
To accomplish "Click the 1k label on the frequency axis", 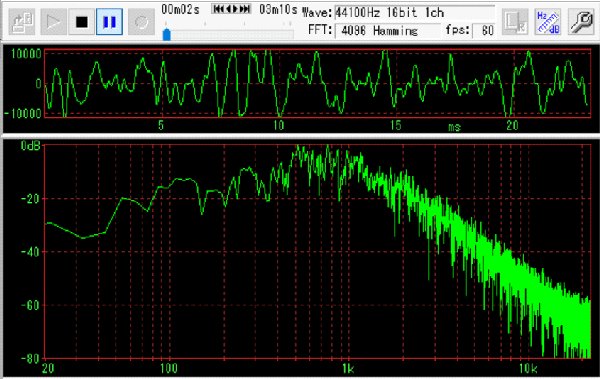I will (x=347, y=369).
